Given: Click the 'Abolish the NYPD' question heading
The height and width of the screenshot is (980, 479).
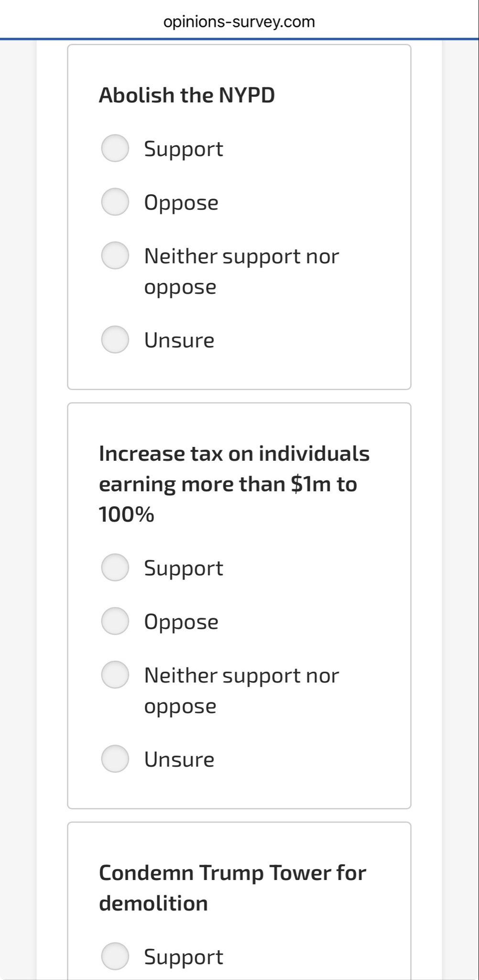Looking at the screenshot, I should tap(187, 95).
